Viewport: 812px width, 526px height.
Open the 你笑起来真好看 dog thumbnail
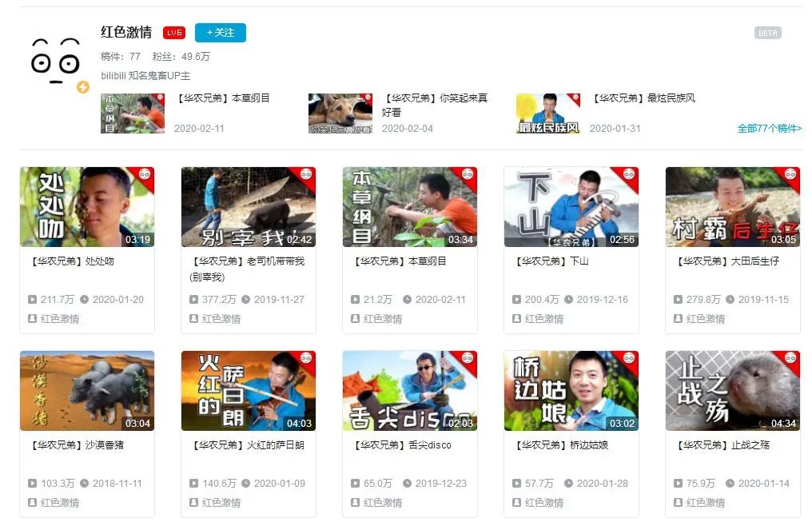[x=340, y=114]
